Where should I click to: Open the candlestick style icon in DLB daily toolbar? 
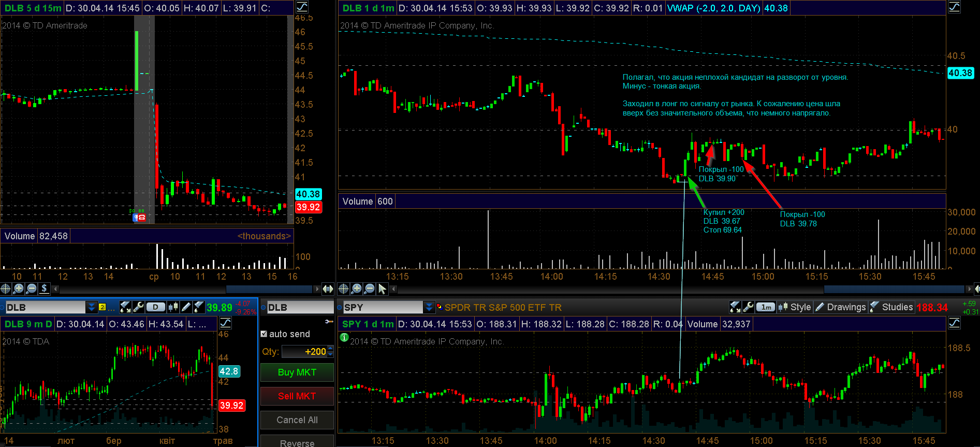tap(173, 307)
